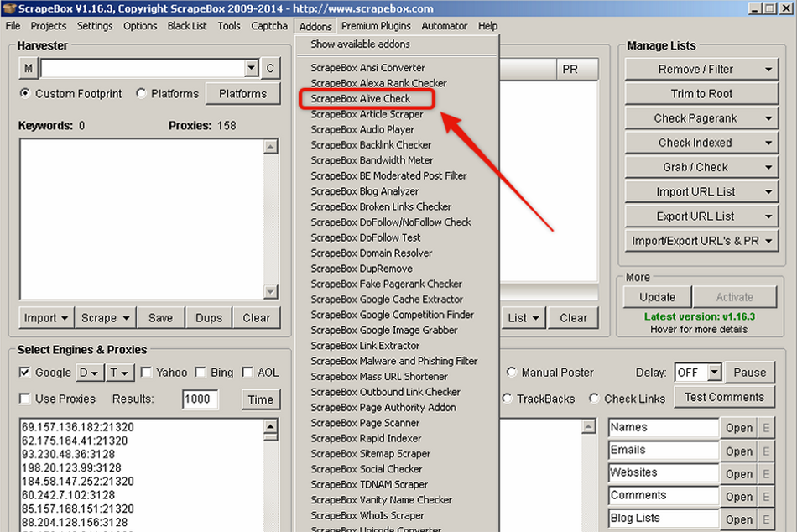Expand the Check Pagerank dropdown
The image size is (797, 532).
(x=768, y=118)
